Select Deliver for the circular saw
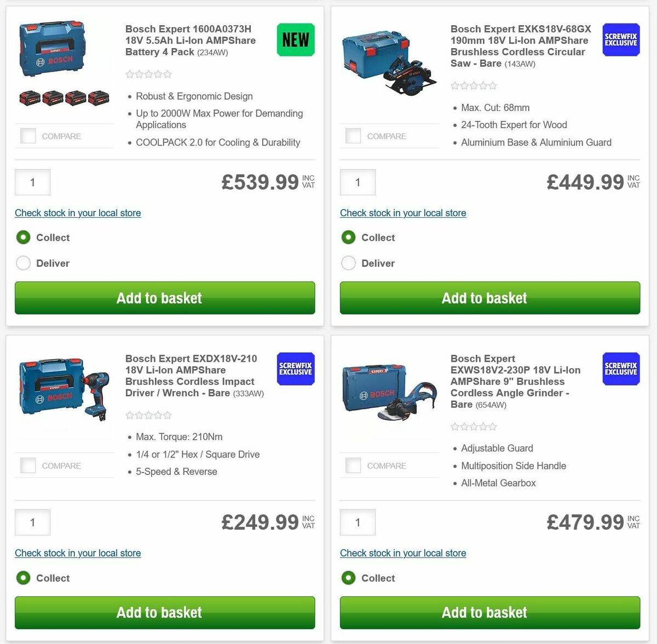This screenshot has width=657, height=644. (348, 263)
